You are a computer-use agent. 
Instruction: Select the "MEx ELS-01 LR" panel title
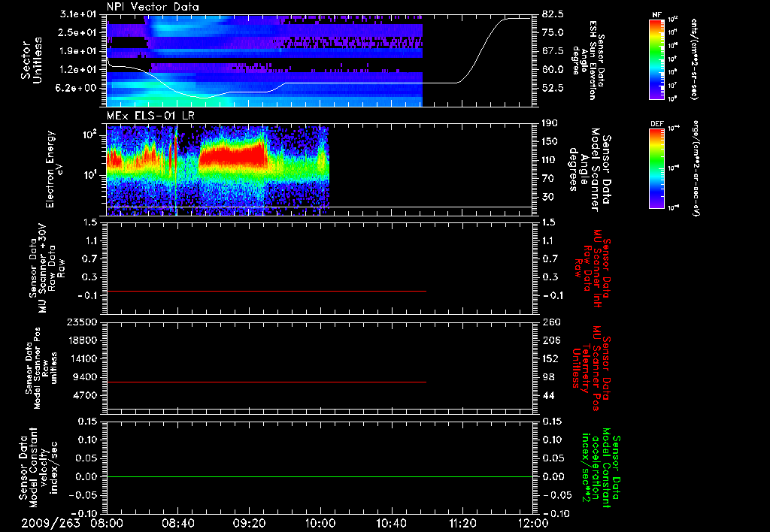[x=150, y=116]
